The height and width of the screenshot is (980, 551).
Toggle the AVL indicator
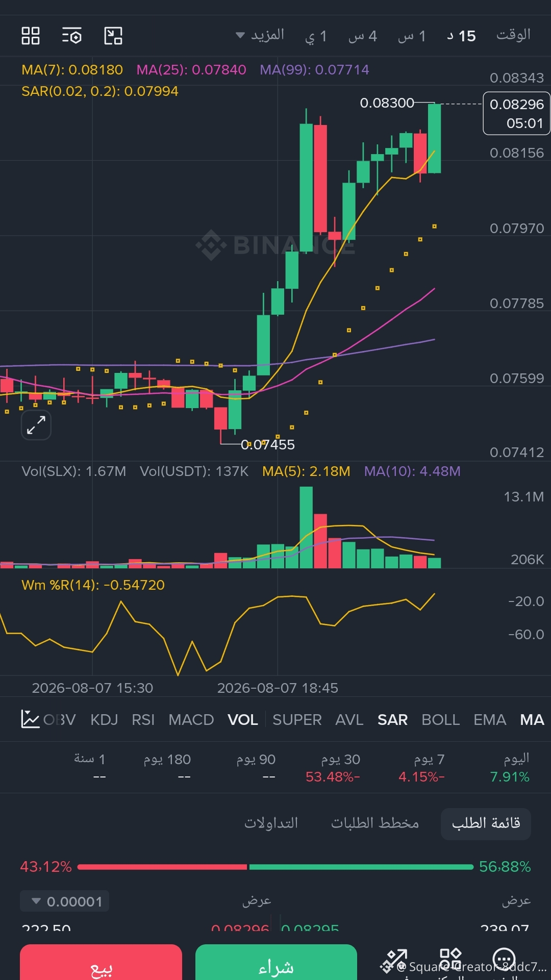349,719
